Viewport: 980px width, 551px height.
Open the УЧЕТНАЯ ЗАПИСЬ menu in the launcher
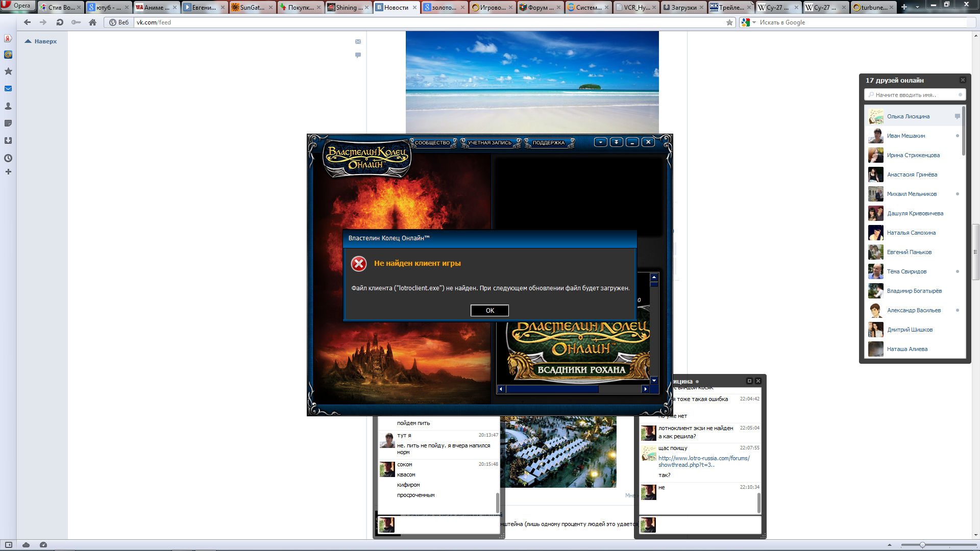click(489, 142)
